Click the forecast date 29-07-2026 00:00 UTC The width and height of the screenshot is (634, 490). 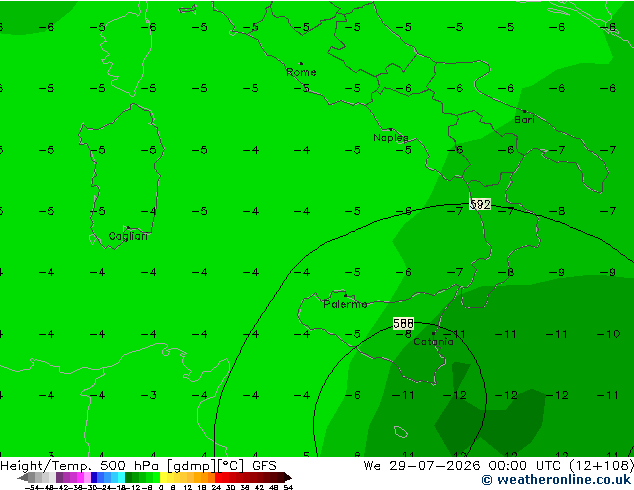click(x=475, y=465)
